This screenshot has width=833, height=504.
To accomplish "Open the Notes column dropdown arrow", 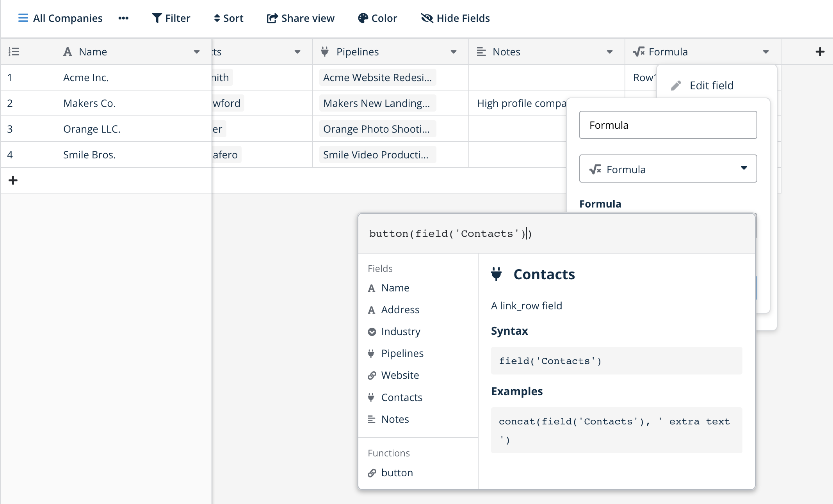I will point(610,52).
